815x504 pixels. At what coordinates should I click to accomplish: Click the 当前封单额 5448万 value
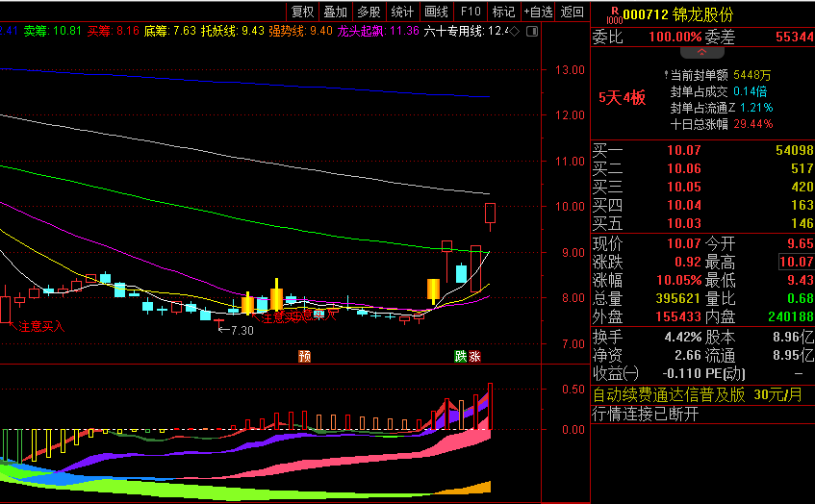(752, 75)
